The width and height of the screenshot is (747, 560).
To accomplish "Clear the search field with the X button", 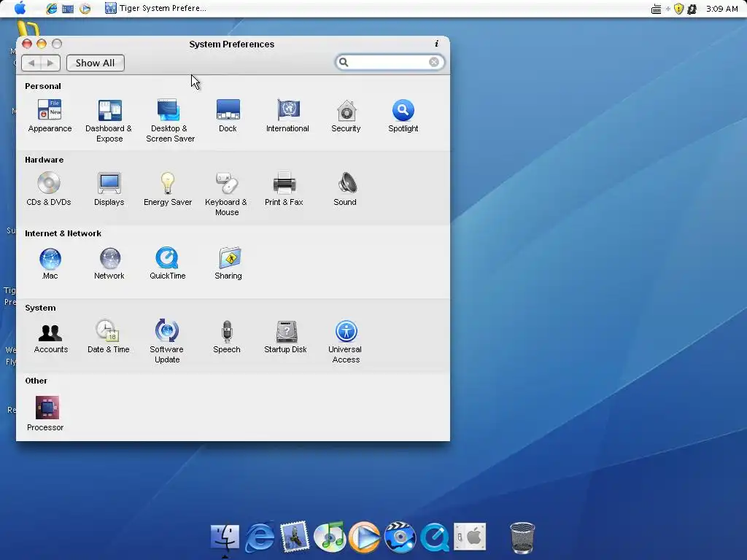I will pyautogui.click(x=434, y=63).
